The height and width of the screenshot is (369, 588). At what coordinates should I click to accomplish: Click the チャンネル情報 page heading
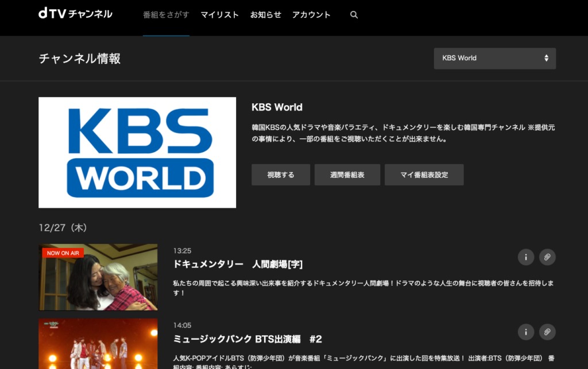pyautogui.click(x=79, y=59)
